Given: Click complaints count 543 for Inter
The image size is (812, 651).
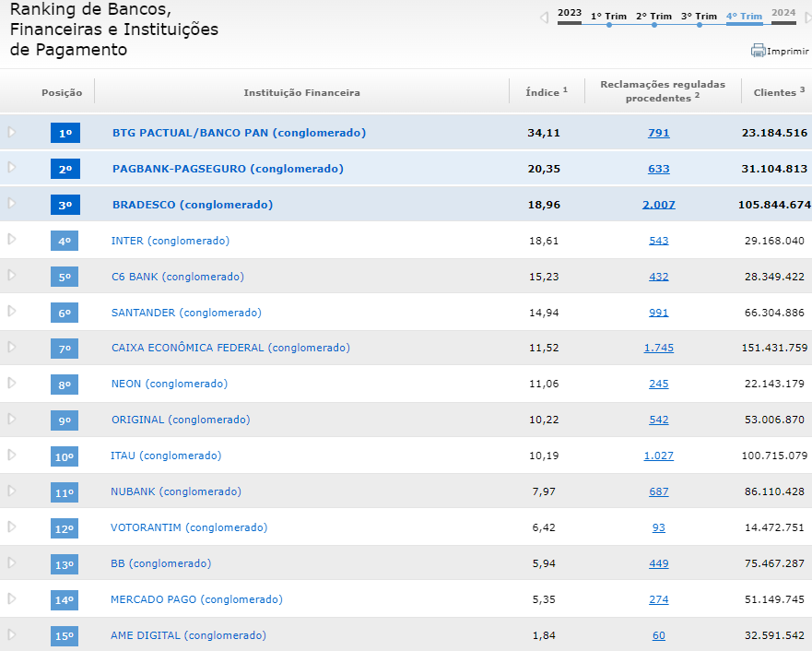Looking at the screenshot, I should (x=659, y=241).
